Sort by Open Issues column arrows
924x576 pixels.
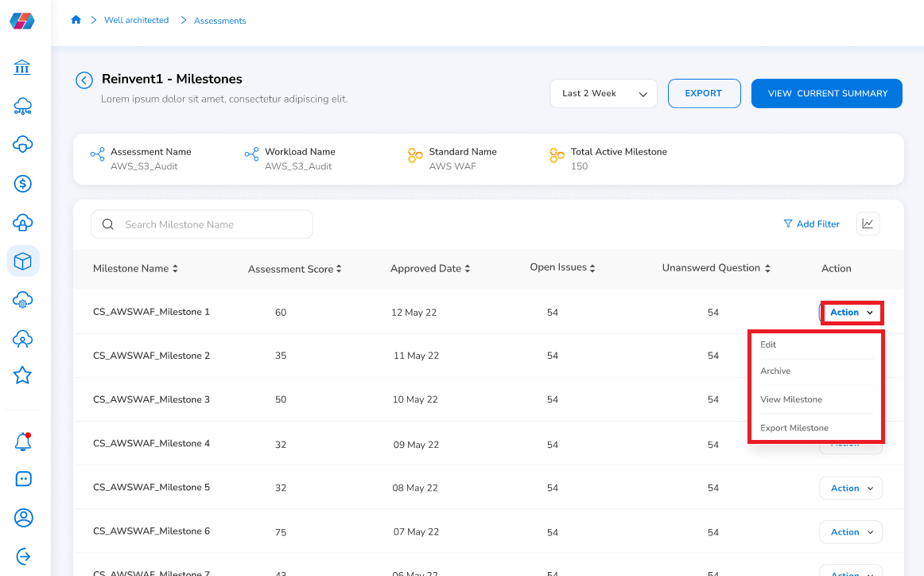(x=592, y=267)
